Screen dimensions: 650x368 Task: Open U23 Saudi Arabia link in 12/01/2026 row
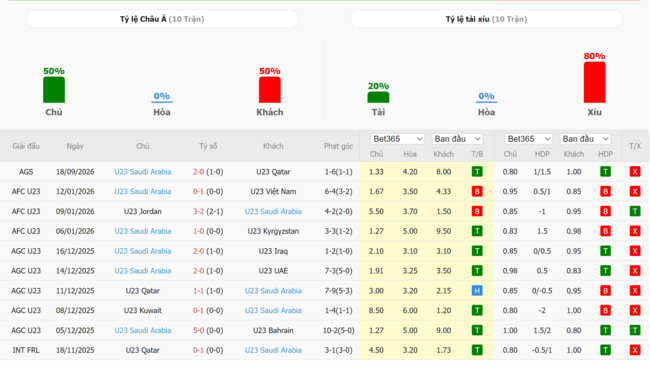(x=143, y=191)
